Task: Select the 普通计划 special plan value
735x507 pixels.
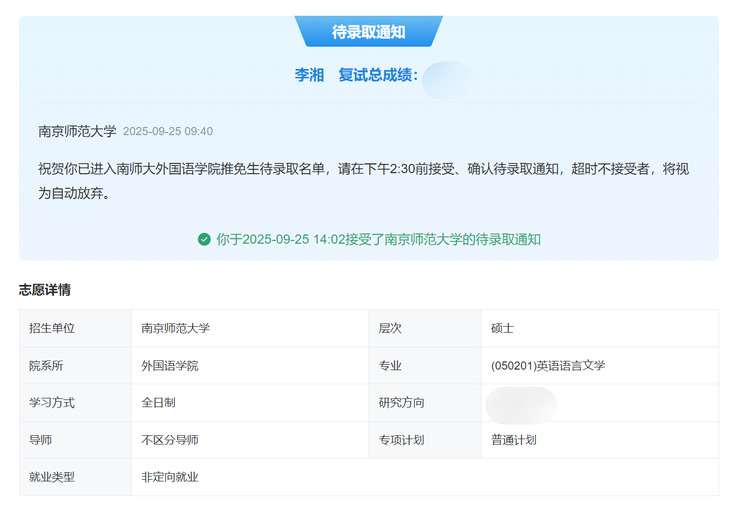Action: (514, 439)
